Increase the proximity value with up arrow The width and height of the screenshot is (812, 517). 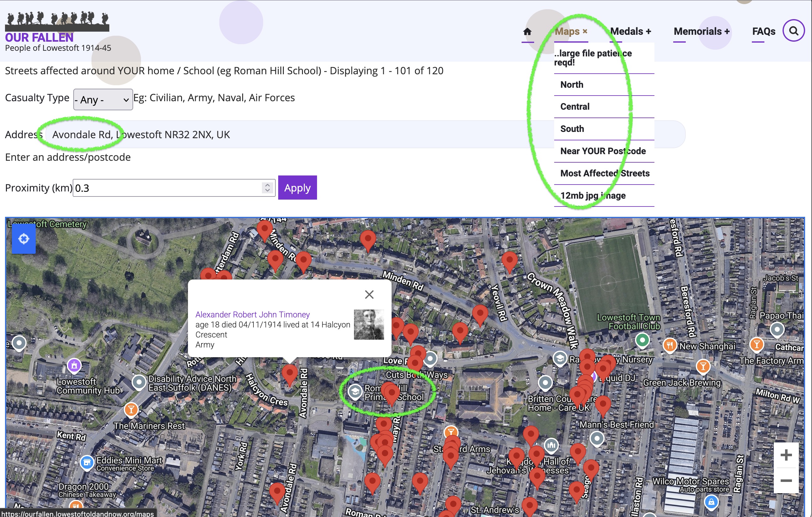(x=268, y=185)
